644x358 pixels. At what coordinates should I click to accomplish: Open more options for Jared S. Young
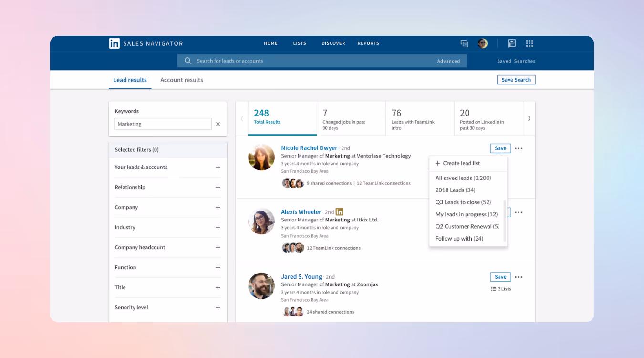519,277
